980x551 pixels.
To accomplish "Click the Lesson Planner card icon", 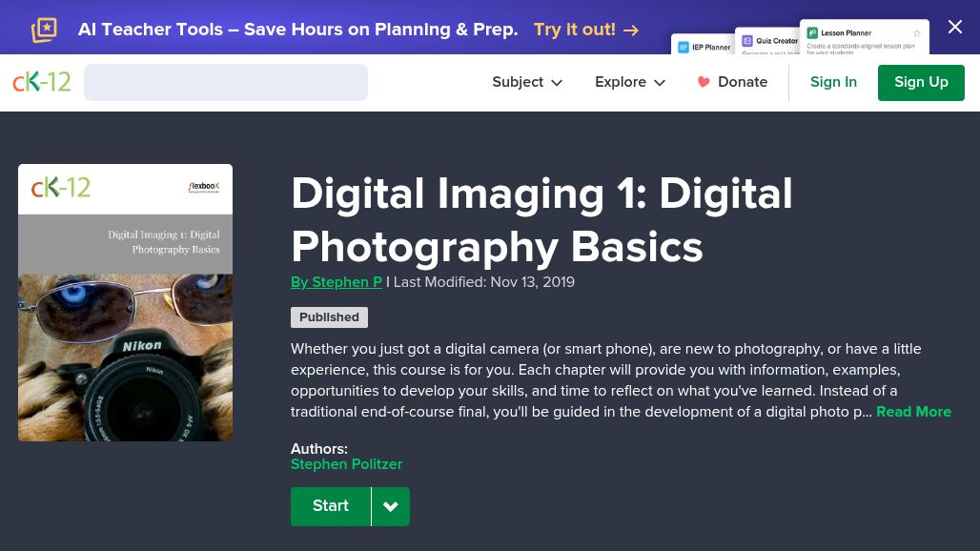I will coord(812,33).
